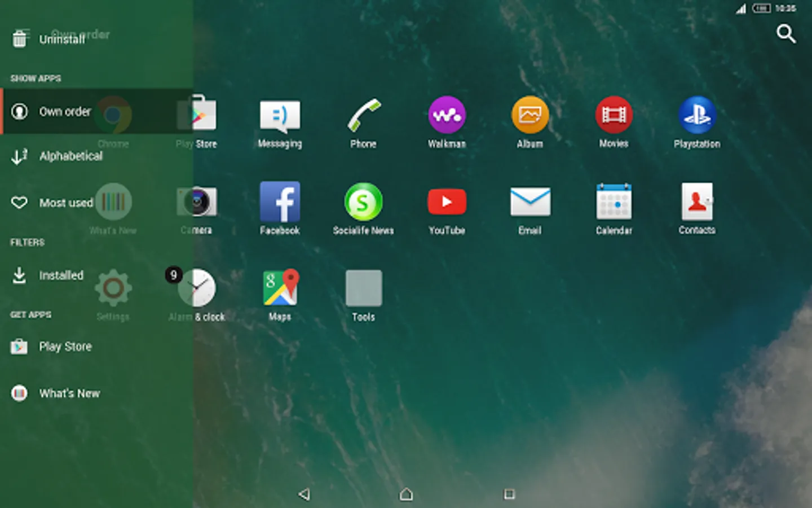812x508 pixels.
Task: Tap the signal strength indicator
Action: [741, 8]
